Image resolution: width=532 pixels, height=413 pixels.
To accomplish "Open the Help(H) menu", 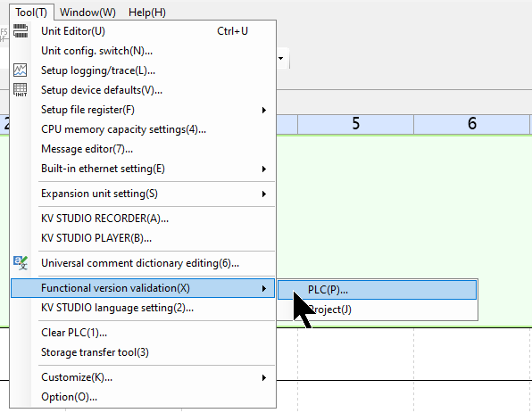I will coord(147,12).
